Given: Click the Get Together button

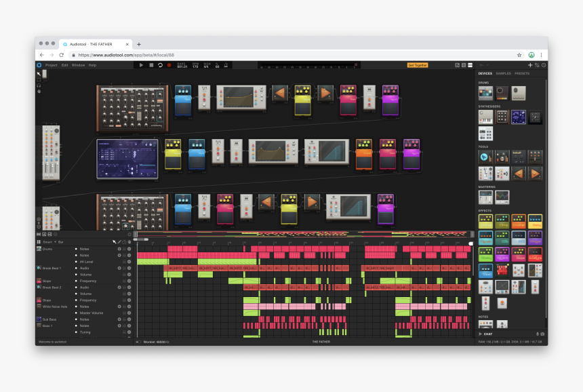Looking at the screenshot, I should 418,65.
